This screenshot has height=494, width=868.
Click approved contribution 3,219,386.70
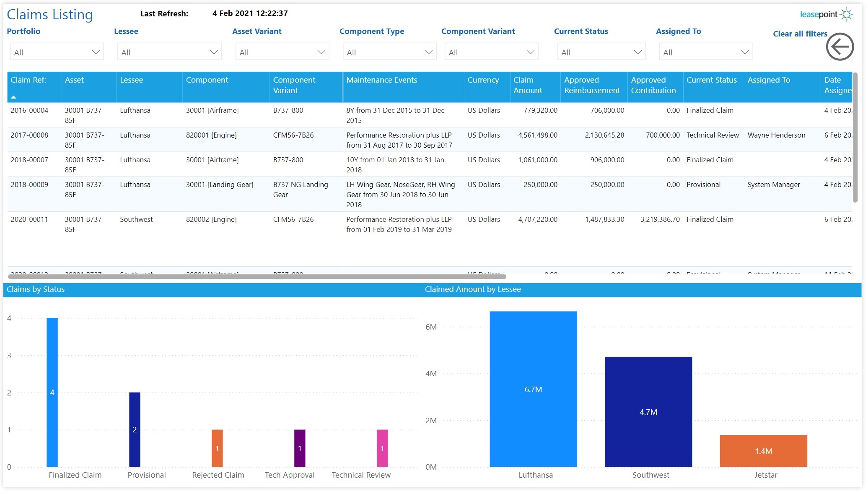(x=660, y=219)
